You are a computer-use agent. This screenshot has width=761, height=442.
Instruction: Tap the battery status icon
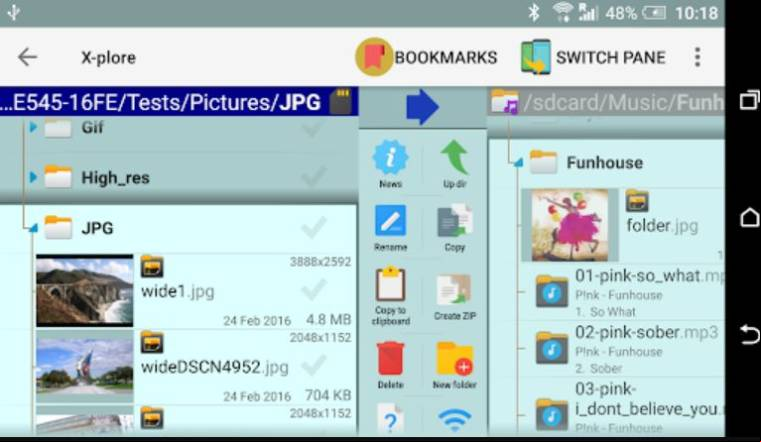coord(654,13)
